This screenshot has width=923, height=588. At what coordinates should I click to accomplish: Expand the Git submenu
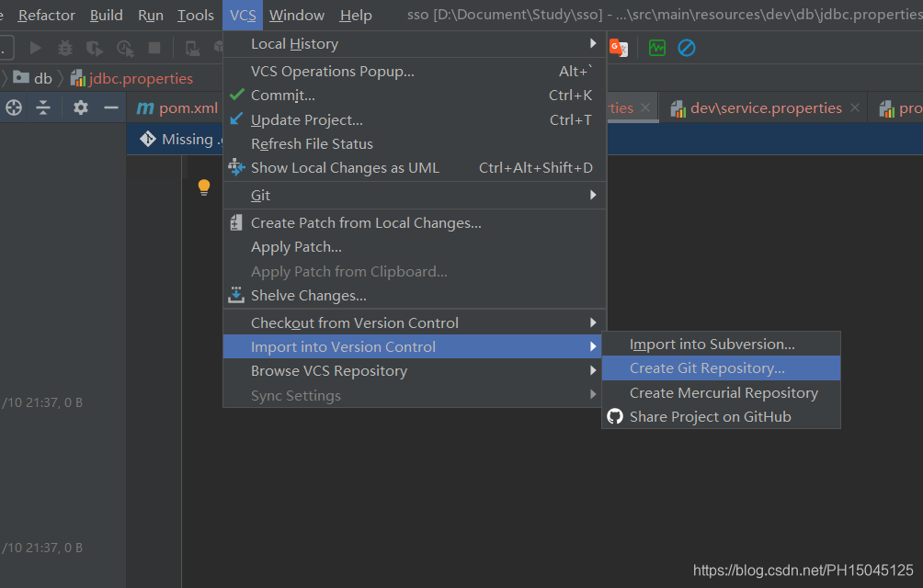415,195
